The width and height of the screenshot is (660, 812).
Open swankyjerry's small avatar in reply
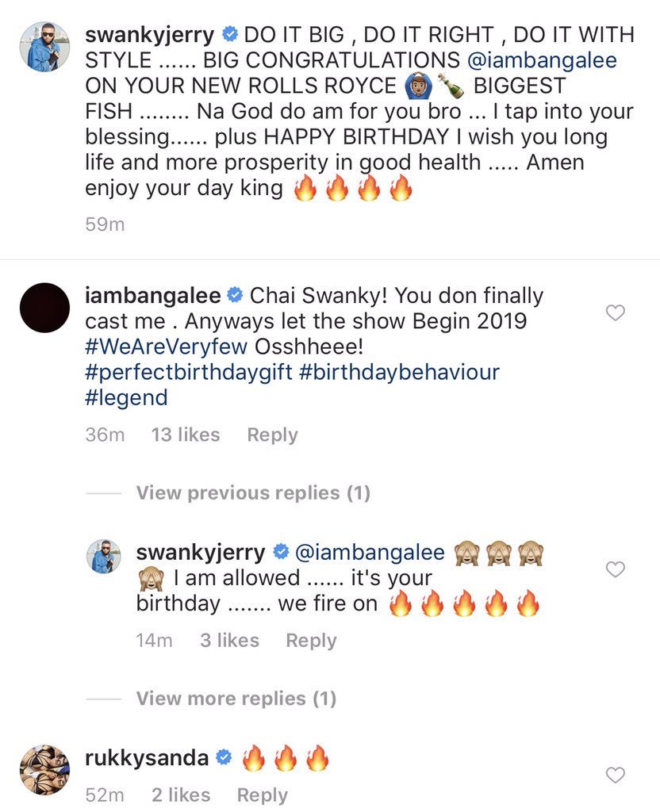pos(103,557)
